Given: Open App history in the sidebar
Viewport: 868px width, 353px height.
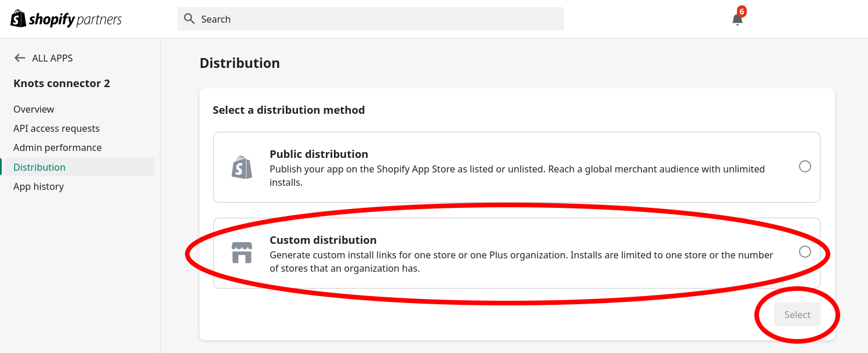Looking at the screenshot, I should point(38,186).
